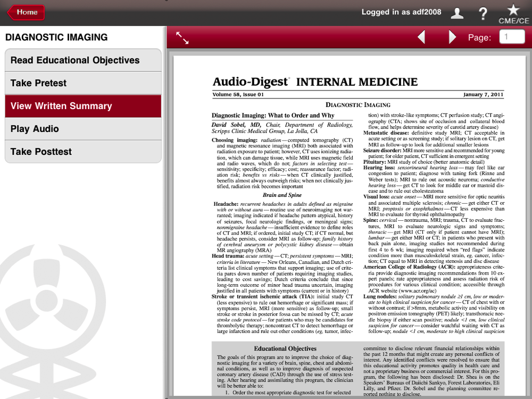The height and width of the screenshot is (399, 532).
Task: Open Read Educational Objectives
Action: [x=83, y=60]
